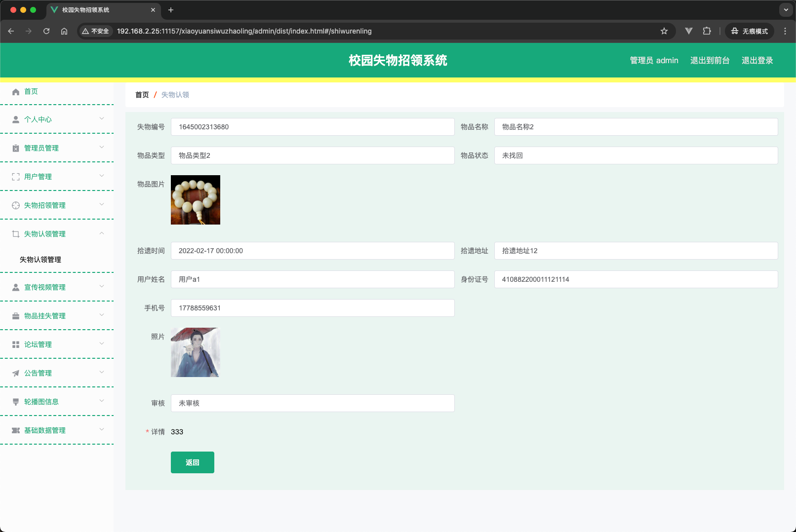
Task: Expand the 失物招领管理 menu chevron
Action: coord(102,204)
